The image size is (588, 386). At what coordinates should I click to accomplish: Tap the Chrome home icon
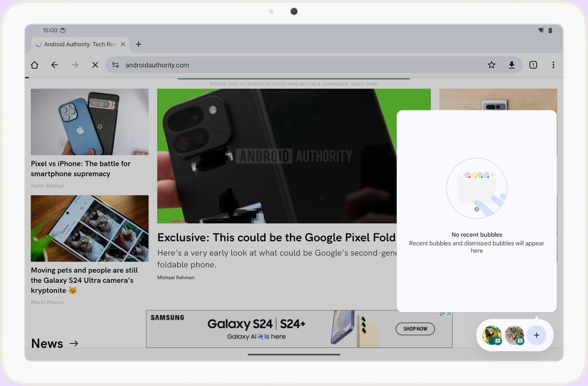(x=34, y=65)
